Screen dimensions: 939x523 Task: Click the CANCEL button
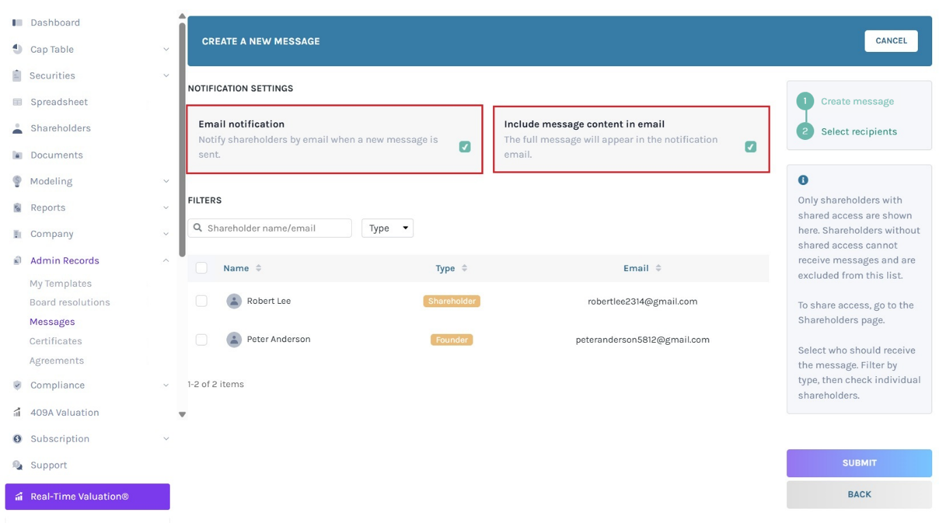click(890, 41)
